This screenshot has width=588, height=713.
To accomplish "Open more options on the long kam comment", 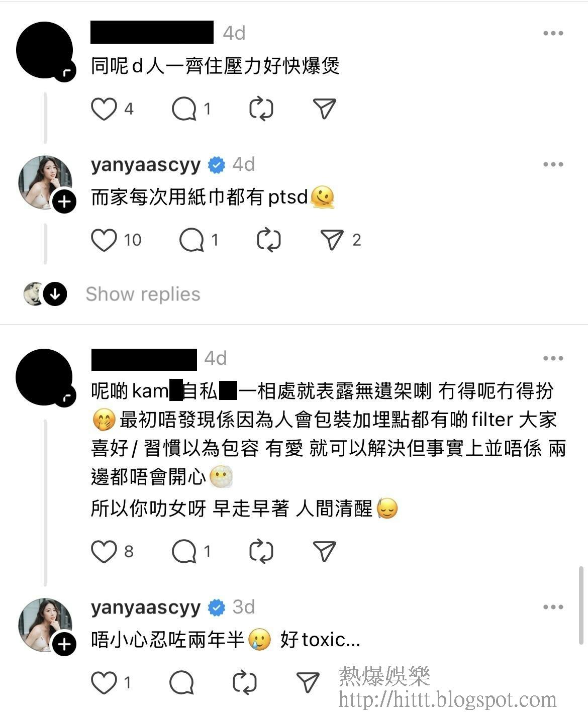I will point(553,358).
